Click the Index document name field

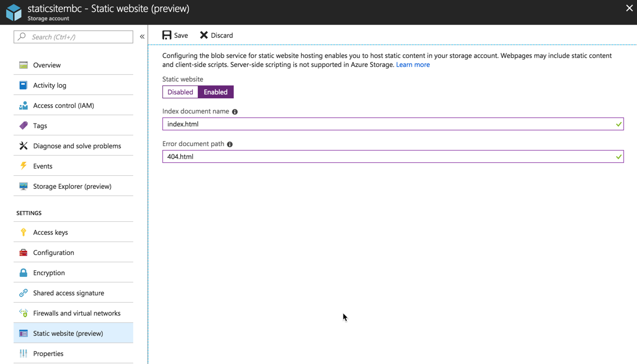(388, 124)
